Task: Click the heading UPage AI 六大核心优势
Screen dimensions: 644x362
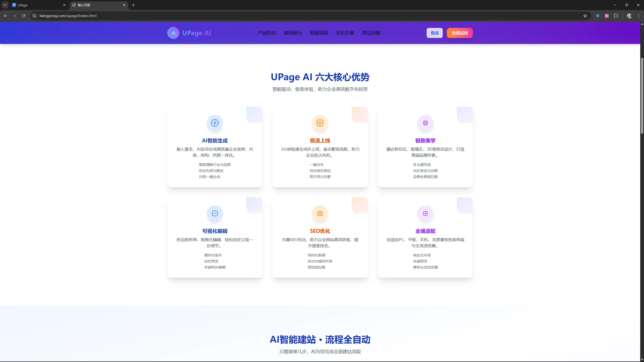Action: pyautogui.click(x=320, y=77)
